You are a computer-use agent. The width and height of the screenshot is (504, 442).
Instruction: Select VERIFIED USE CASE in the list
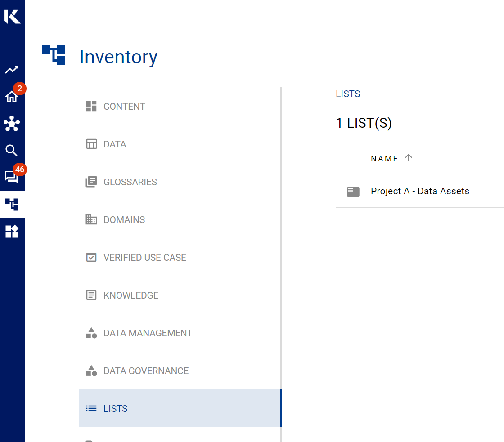pos(145,257)
